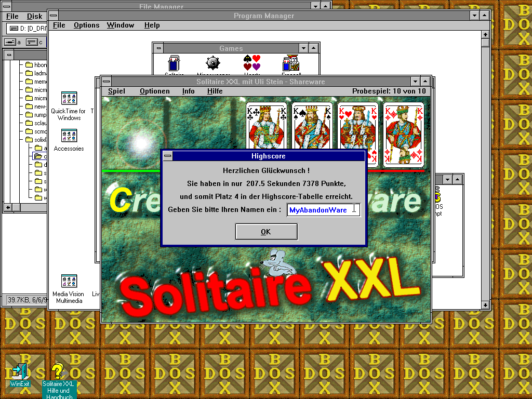Select the mem folder in File Manager

pyautogui.click(x=36, y=82)
